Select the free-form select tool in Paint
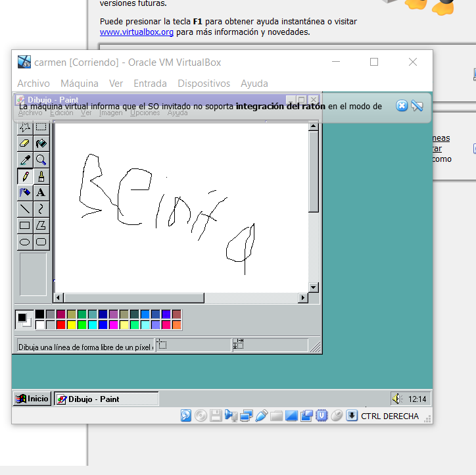The width and height of the screenshot is (476, 475). tap(25, 127)
